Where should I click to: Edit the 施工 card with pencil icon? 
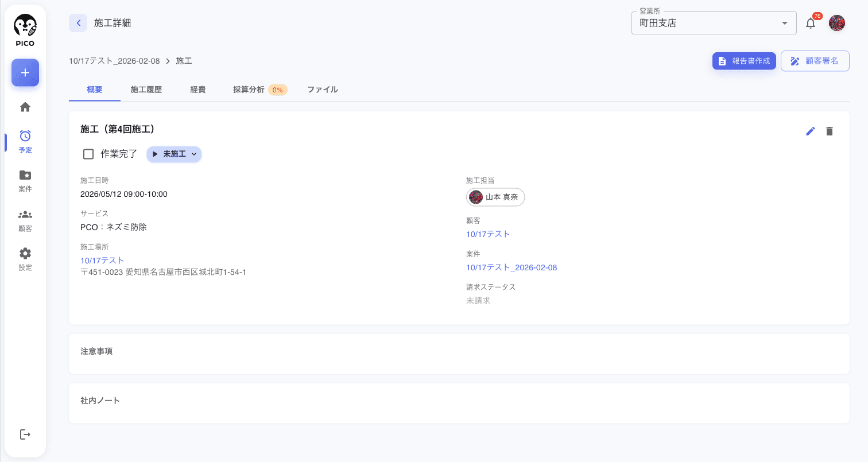tap(811, 131)
